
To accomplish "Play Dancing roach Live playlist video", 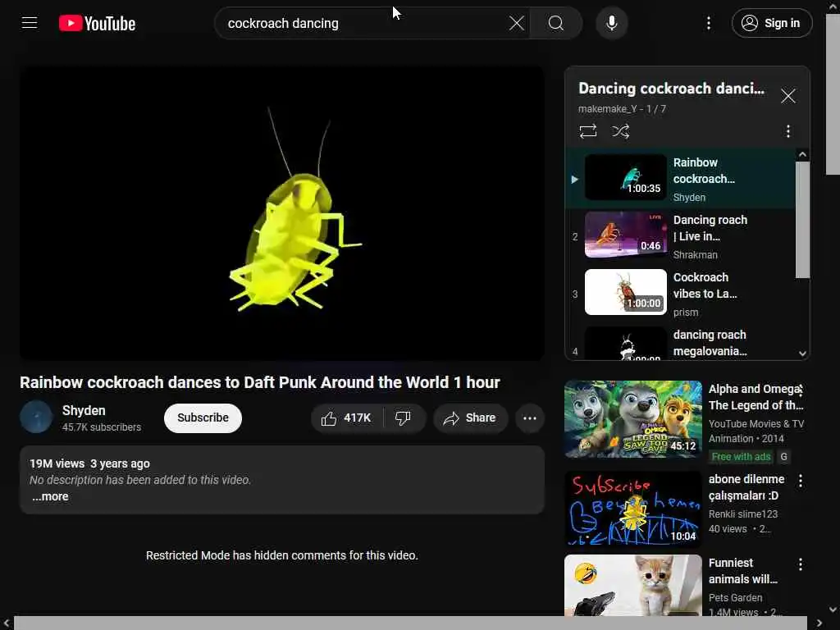I will tap(680, 236).
